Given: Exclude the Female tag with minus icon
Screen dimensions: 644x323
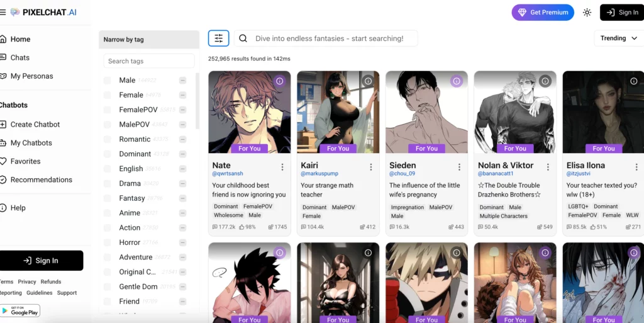Looking at the screenshot, I should 183,95.
